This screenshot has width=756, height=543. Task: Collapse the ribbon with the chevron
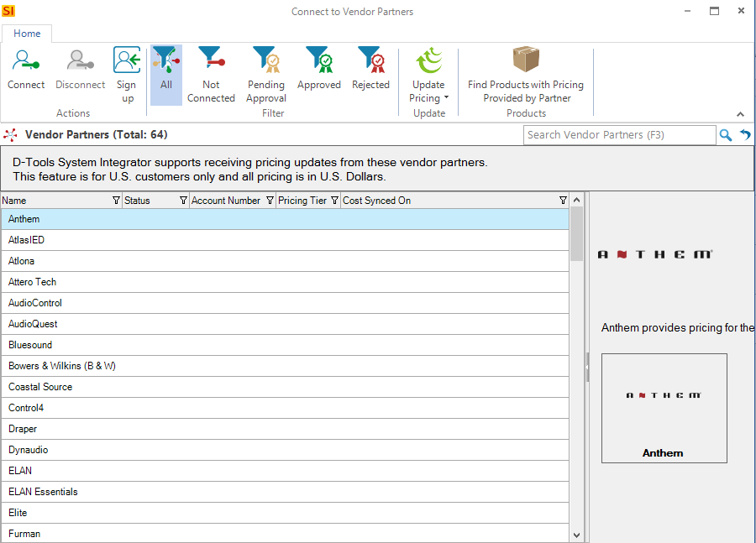pyautogui.click(x=740, y=114)
